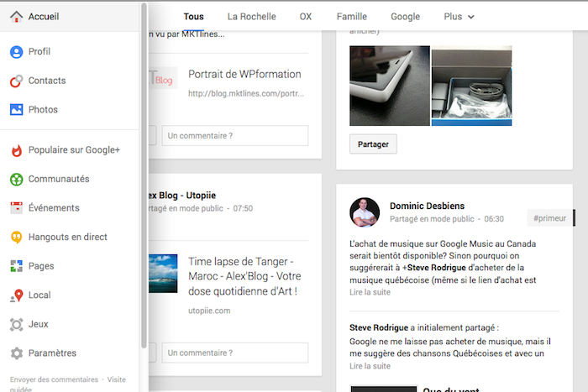Viewport: 588px width, 392px height.
Task: Open the Profil icon in sidebar
Action: tap(16, 52)
